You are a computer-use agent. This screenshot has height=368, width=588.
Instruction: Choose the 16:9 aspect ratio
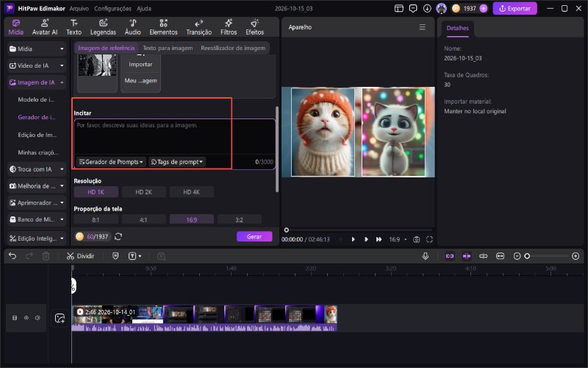192,219
